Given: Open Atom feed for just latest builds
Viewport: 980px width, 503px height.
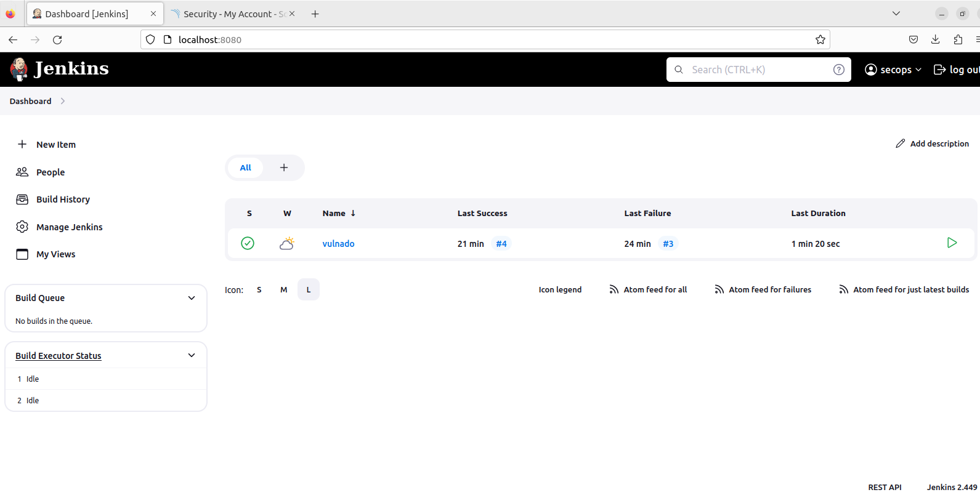Looking at the screenshot, I should 911,290.
